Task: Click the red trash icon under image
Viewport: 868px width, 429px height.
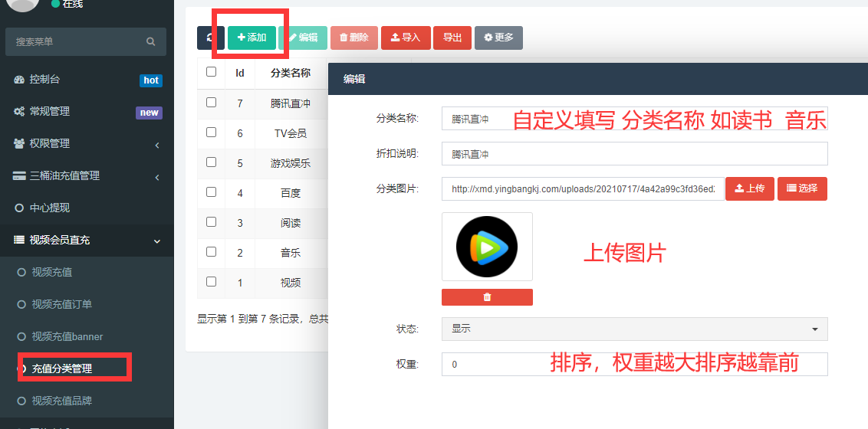Action: coord(487,297)
